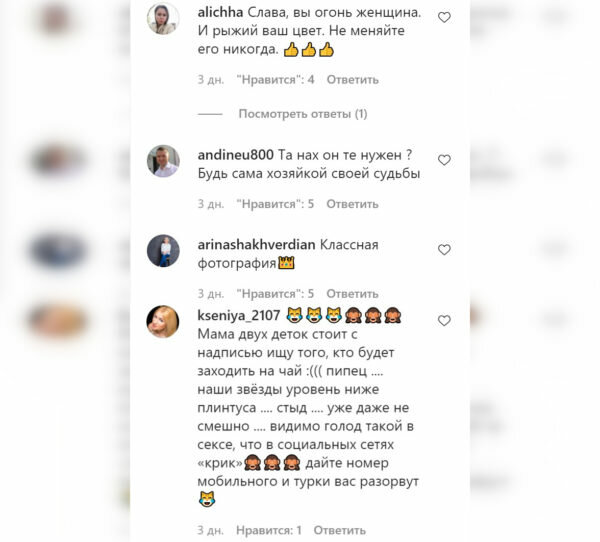Reply to kseniya_2107's comment via Ответить
Viewport: 600px width, 542px height.
(340, 530)
